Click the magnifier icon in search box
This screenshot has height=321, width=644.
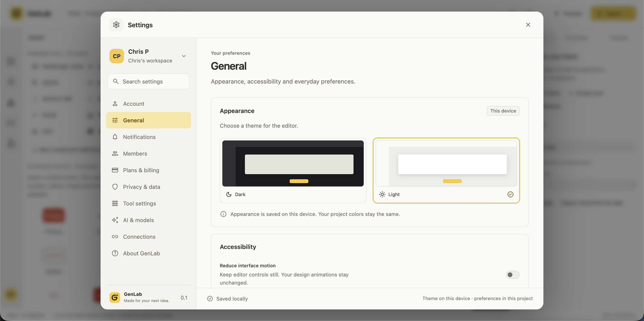[x=115, y=81]
